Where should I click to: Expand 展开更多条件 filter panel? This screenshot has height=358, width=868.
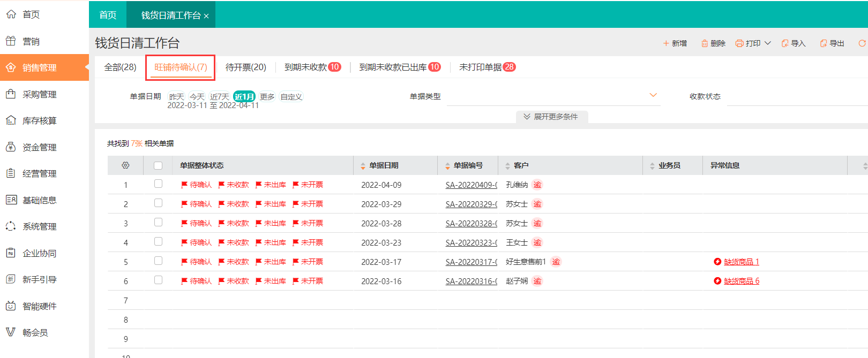click(x=551, y=117)
